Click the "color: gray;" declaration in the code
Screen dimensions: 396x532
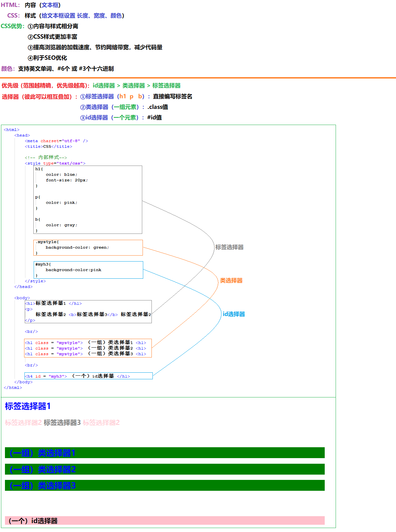click(x=61, y=225)
